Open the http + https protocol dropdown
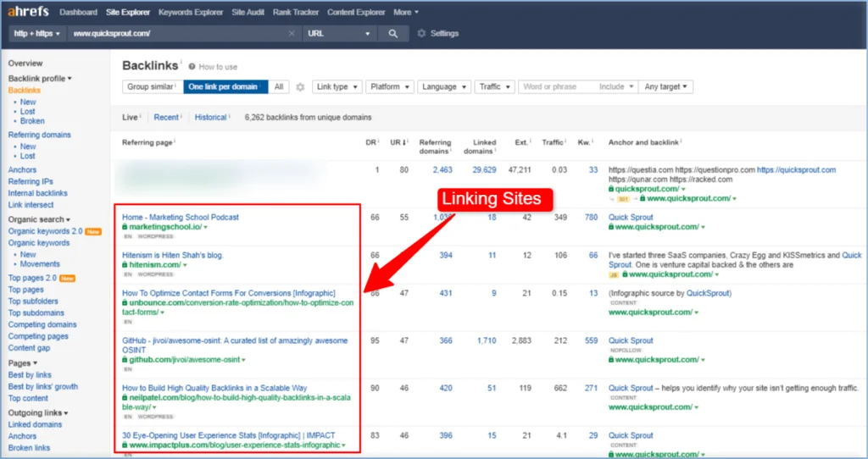Image resolution: width=868 pixels, height=459 pixels. [x=36, y=34]
